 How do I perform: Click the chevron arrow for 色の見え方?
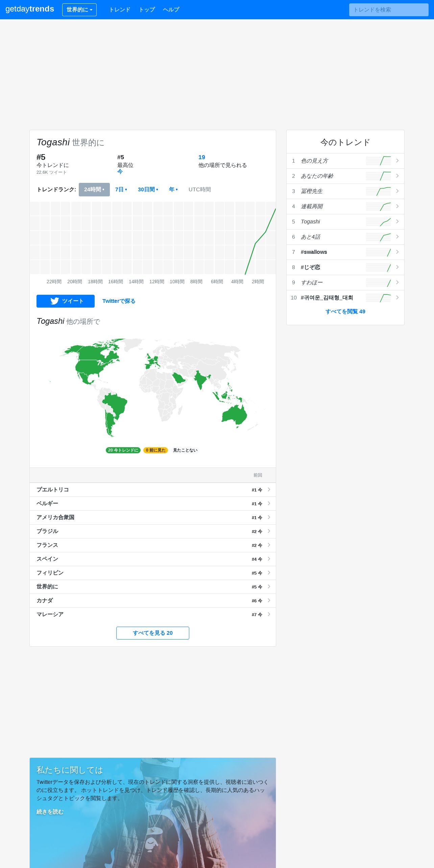397,161
